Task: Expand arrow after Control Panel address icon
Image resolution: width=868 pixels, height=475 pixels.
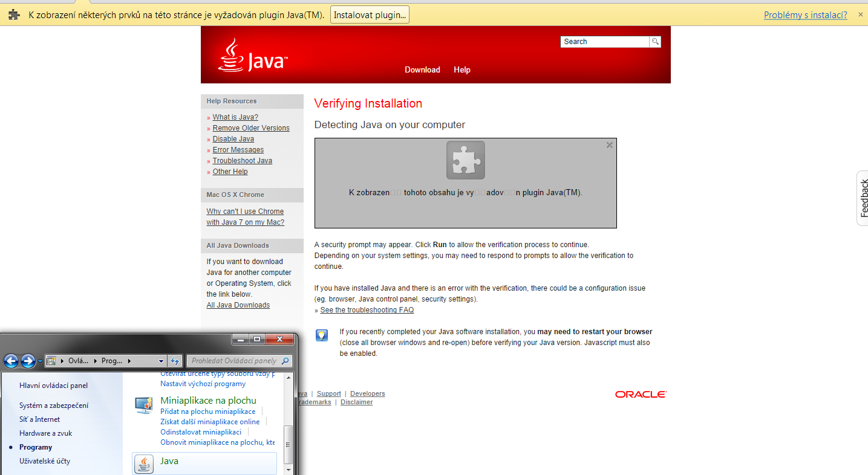Action: pos(63,361)
